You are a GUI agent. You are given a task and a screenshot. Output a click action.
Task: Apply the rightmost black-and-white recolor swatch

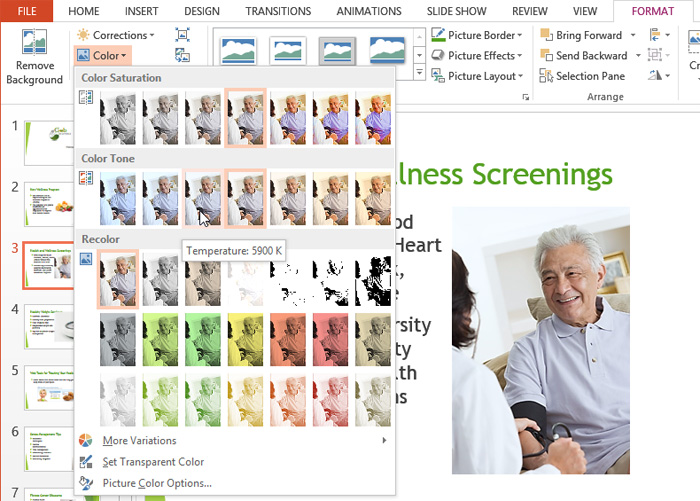(373, 280)
